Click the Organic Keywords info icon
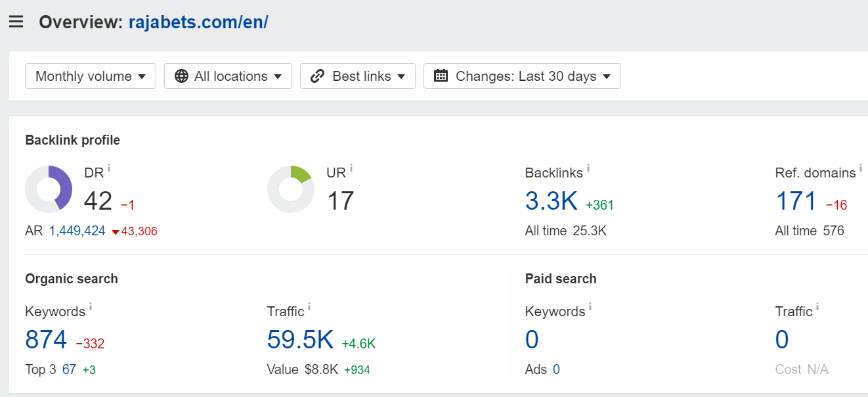Viewport: 868px width, 397px height. tap(91, 307)
